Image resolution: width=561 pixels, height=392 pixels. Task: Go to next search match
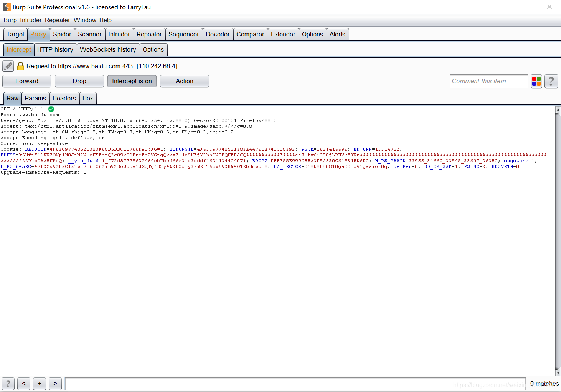coord(55,384)
